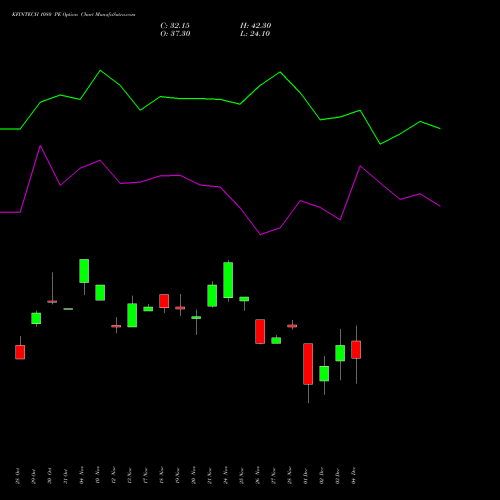Image resolution: width=500 pixels, height=500 pixels.
Task: Select the low value L: 24.10
Action: click(255, 34)
